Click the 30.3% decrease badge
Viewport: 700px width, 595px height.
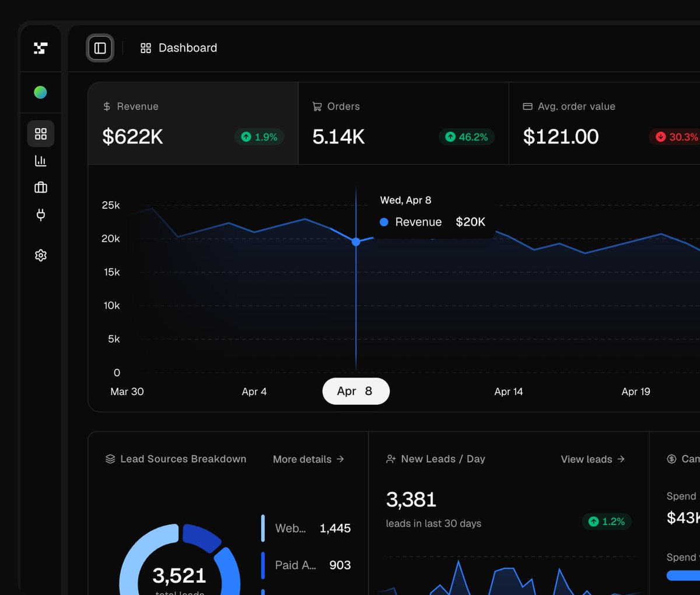[x=675, y=137]
